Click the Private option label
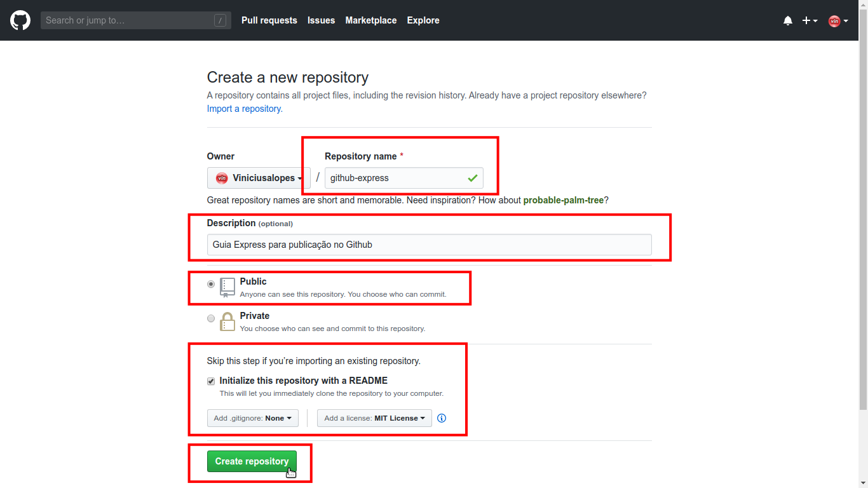Viewport: 868px width, 488px height. [x=255, y=316]
